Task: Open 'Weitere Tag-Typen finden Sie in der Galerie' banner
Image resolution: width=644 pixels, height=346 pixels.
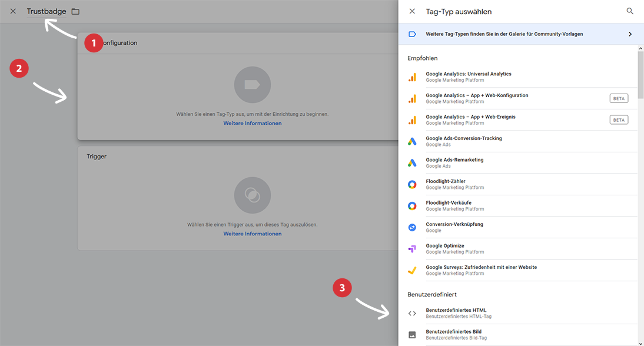Action: point(521,34)
